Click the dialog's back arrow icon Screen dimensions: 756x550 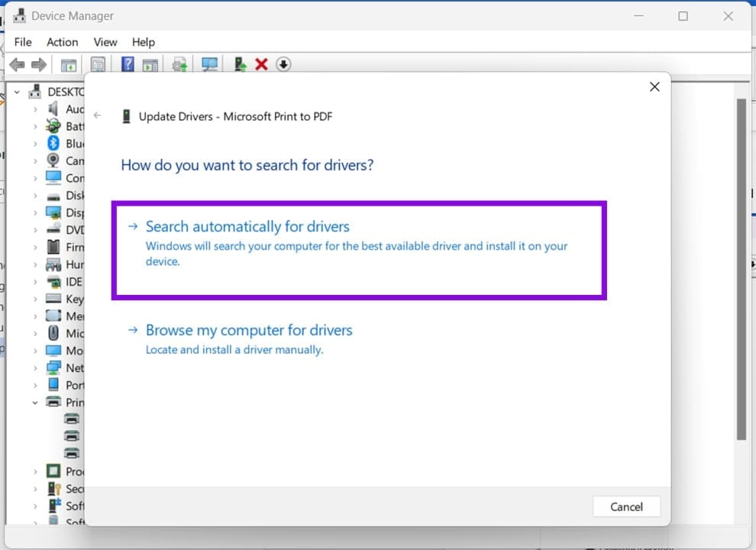click(98, 115)
